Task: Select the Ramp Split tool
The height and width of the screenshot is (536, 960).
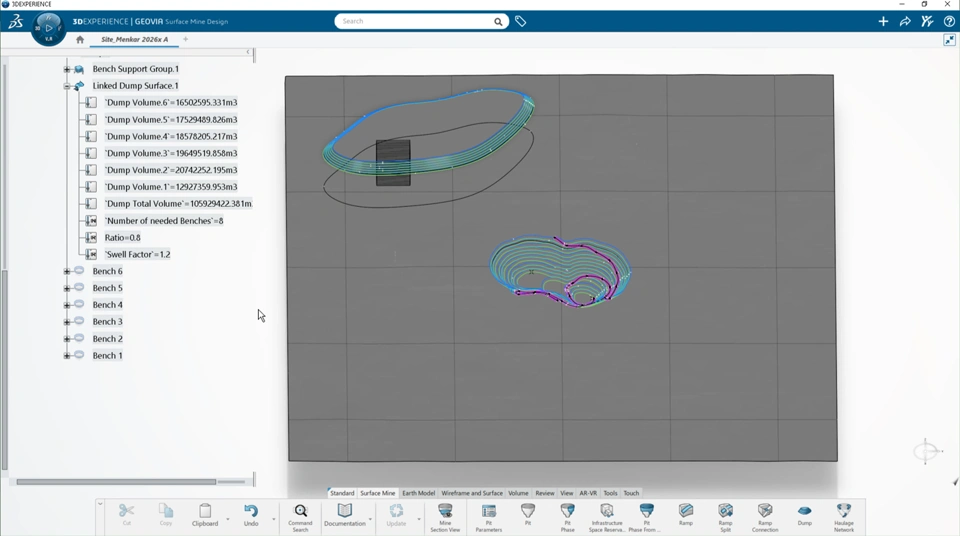Action: pyautogui.click(x=726, y=518)
